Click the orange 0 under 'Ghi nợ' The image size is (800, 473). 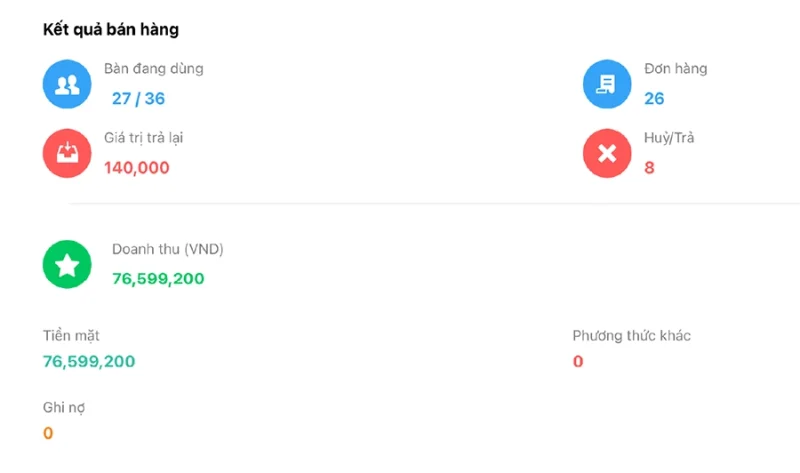48,433
